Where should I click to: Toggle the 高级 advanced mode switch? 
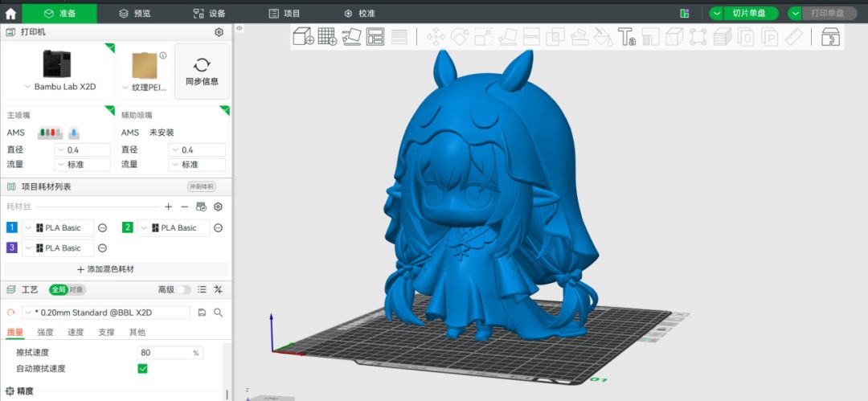coord(184,289)
